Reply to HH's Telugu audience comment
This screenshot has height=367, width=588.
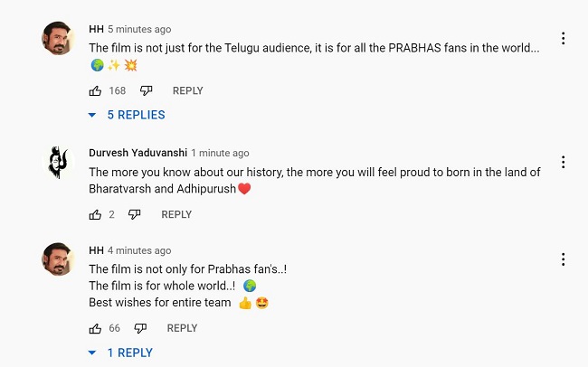click(x=187, y=90)
